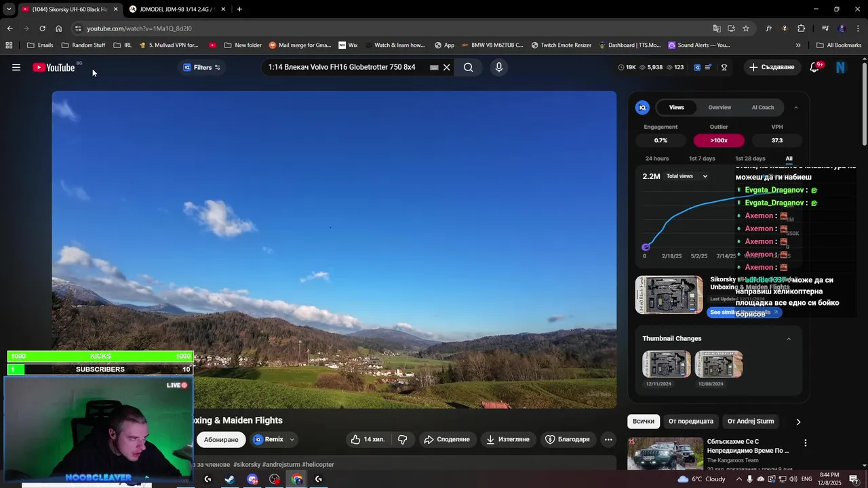This screenshot has width=868, height=488.
Task: Show more chips with the right arrow
Action: click(x=798, y=422)
